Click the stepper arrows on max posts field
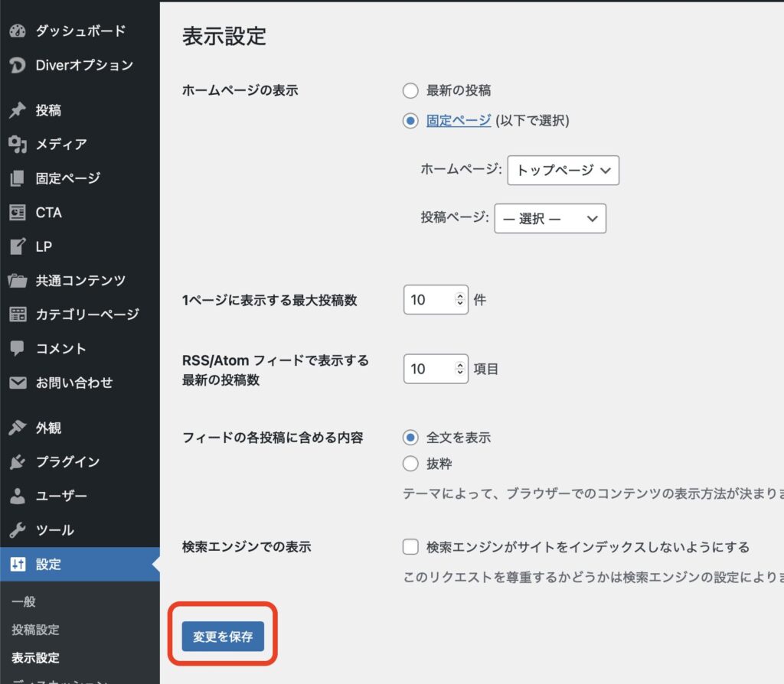Viewport: 784px width, 684px height. point(459,300)
